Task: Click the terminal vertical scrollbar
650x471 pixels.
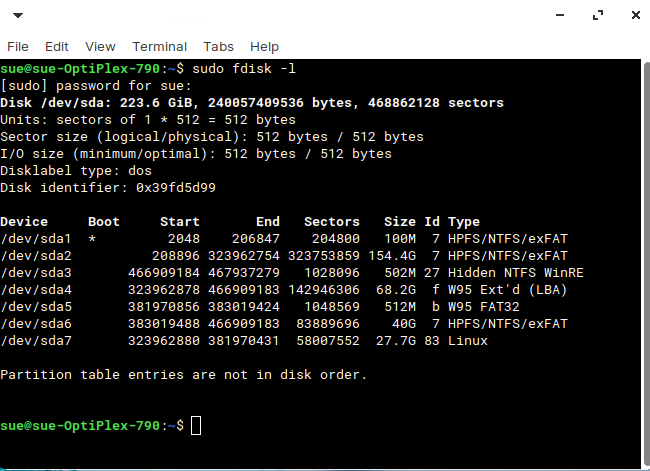Action: pos(646,263)
